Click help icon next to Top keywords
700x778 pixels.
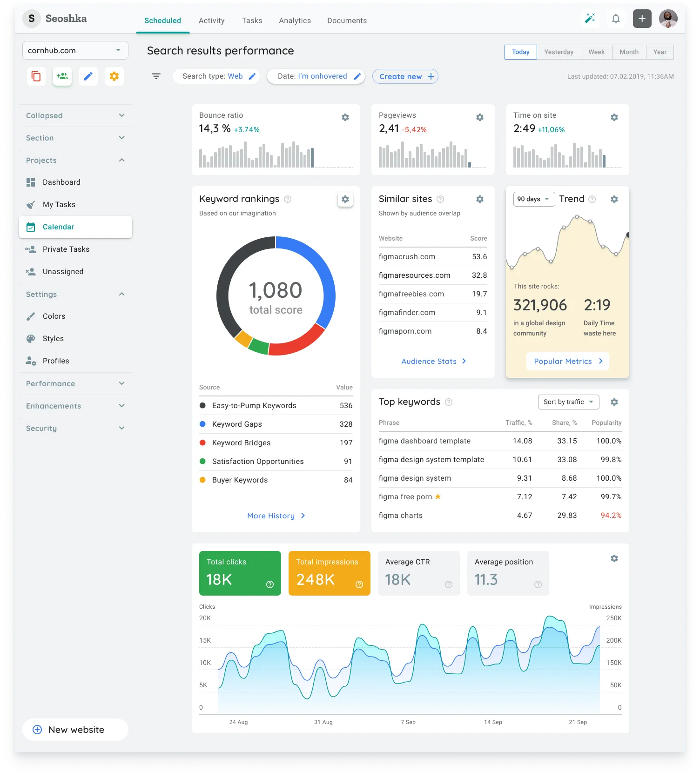[x=449, y=402]
